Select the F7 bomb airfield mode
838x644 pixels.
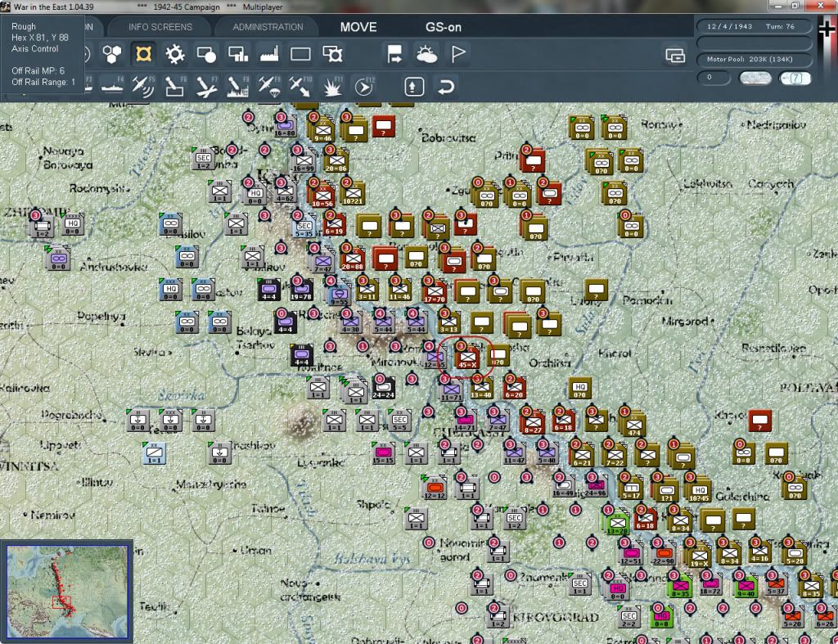click(206, 87)
